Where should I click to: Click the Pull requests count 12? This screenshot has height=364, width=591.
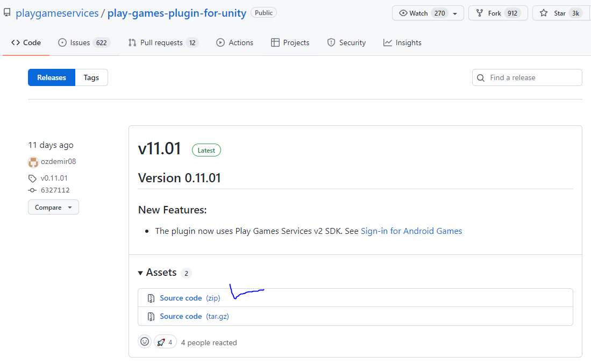pyautogui.click(x=192, y=42)
